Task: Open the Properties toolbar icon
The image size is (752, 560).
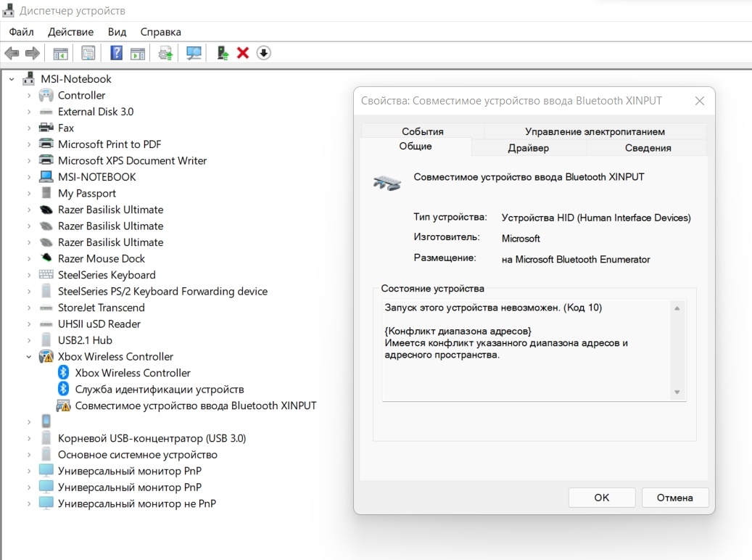Action: pyautogui.click(x=88, y=53)
